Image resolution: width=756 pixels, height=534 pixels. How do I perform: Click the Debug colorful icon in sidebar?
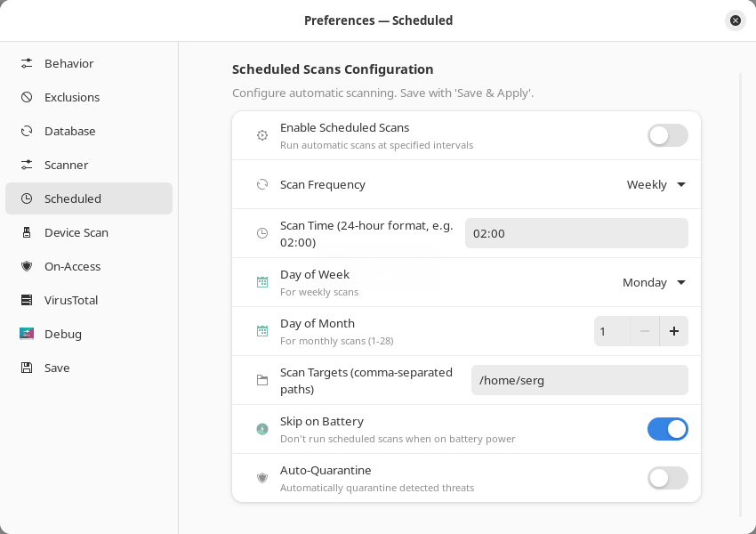[x=27, y=334]
